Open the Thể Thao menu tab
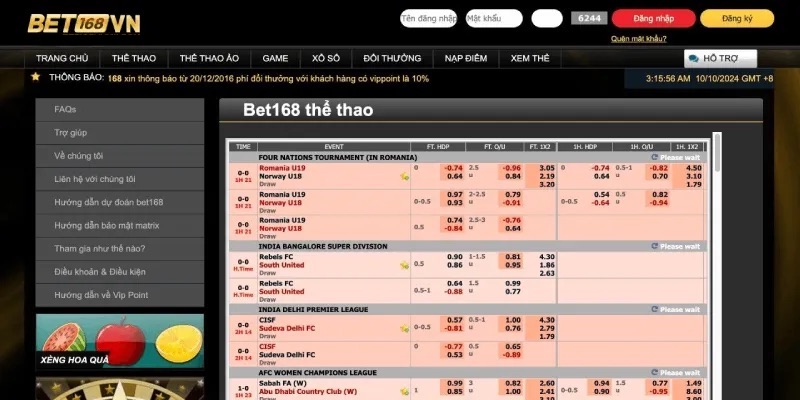This screenshot has width=800, height=400. (133, 59)
